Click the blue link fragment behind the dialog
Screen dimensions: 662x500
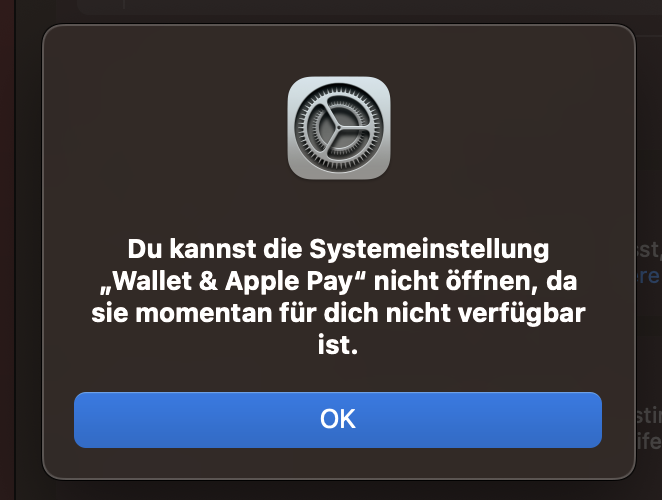tap(648, 276)
